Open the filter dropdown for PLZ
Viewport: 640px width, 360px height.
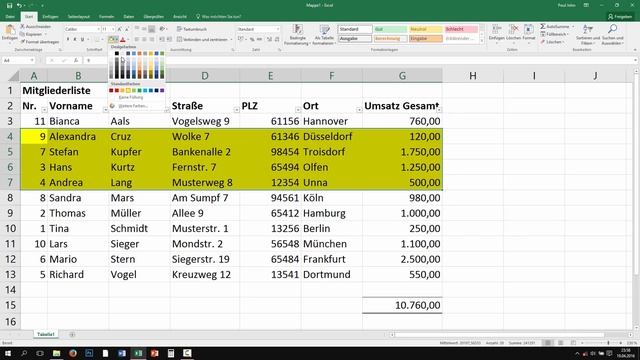pos(298,110)
